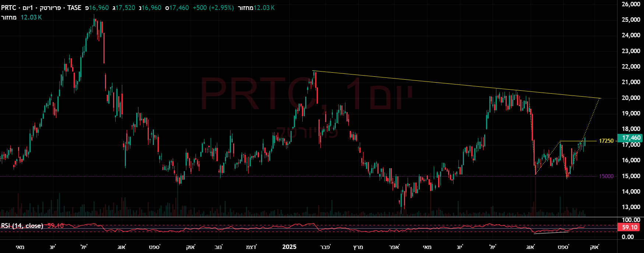Click the 16,000 price axis label
Screen dimensions: 644x253
(631, 160)
